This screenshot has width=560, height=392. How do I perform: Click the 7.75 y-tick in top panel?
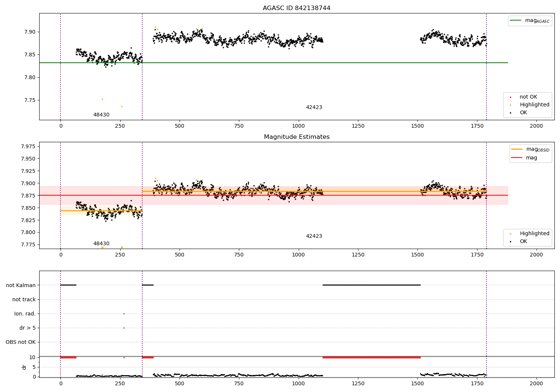29,100
